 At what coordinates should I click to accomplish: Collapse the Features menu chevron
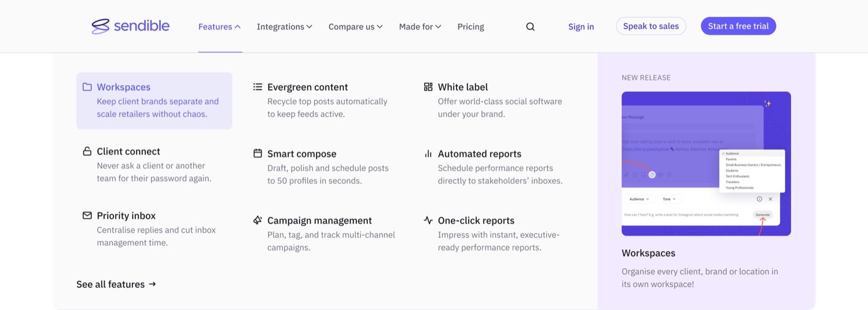pos(238,27)
